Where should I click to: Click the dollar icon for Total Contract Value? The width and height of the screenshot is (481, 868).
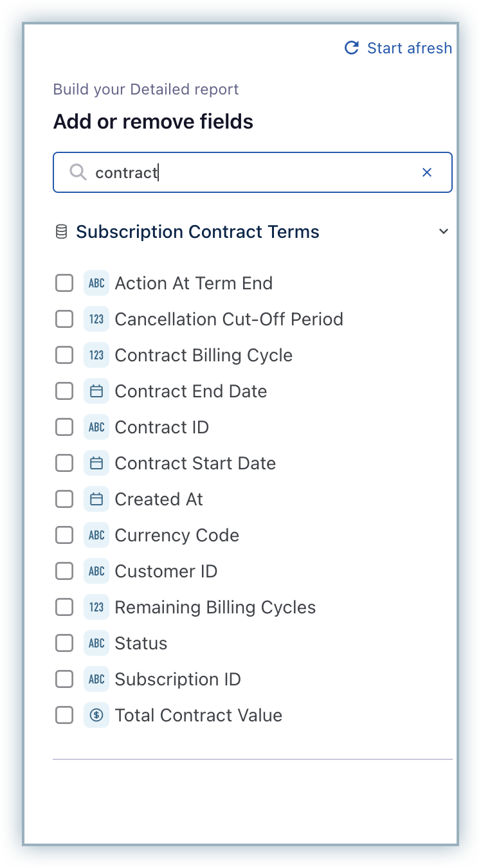point(96,715)
